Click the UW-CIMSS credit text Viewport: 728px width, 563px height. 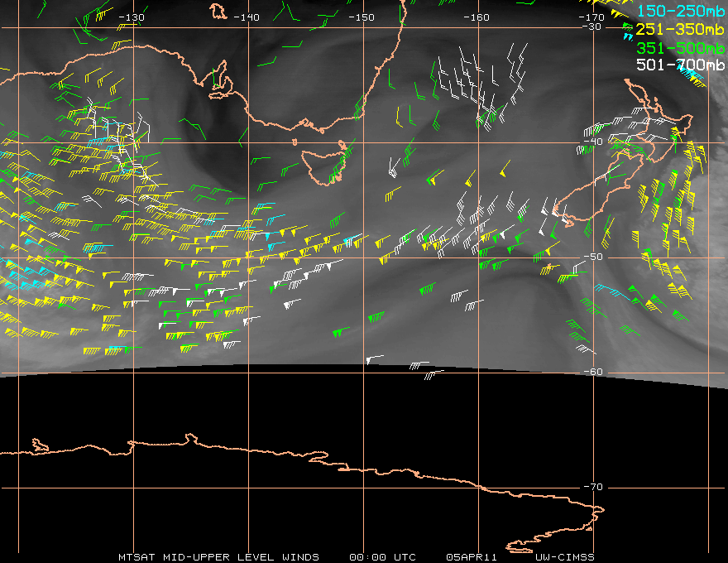(x=565, y=557)
